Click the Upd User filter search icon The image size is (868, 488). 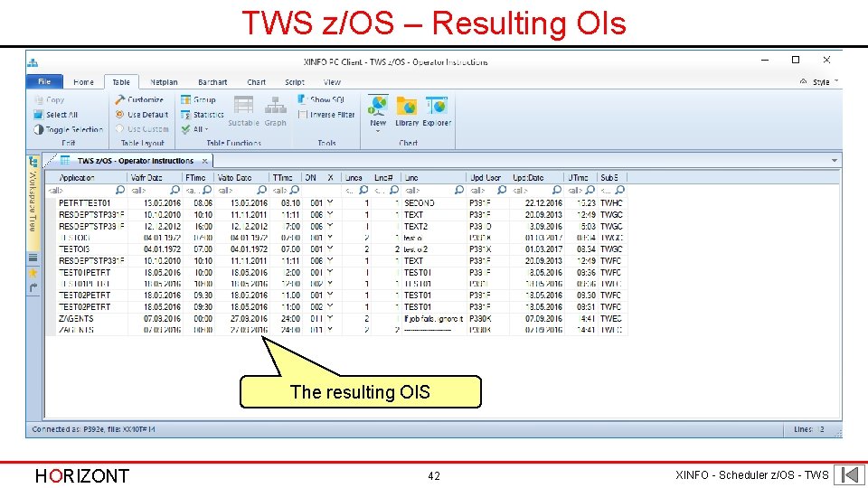pos(502,191)
